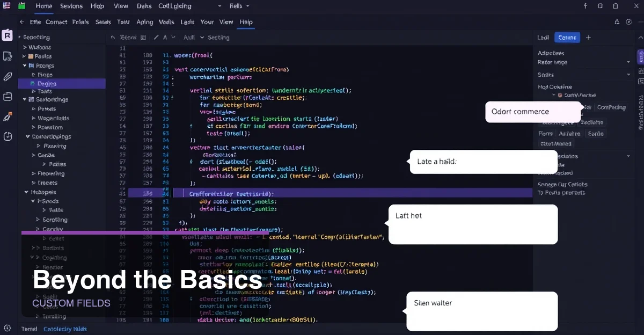Open the Rater Ivigs dropdown
The width and height of the screenshot is (644, 335).
(x=628, y=62)
